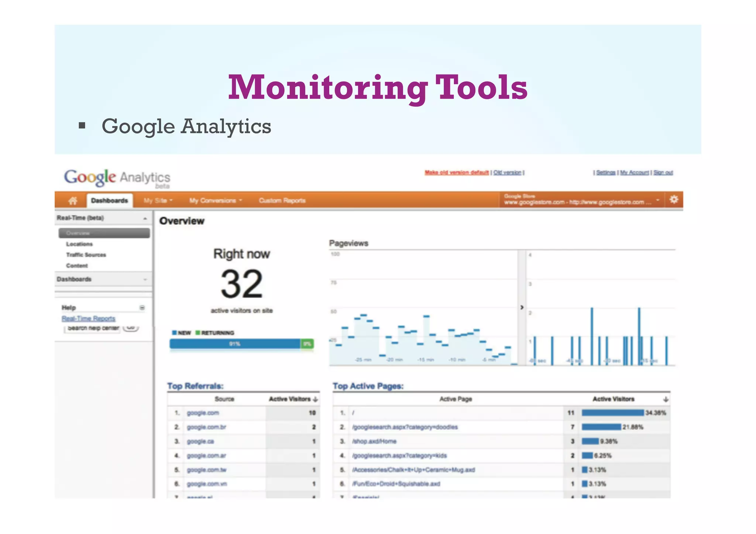
Task: Click the Pageviews chart title
Action: pyautogui.click(x=348, y=243)
